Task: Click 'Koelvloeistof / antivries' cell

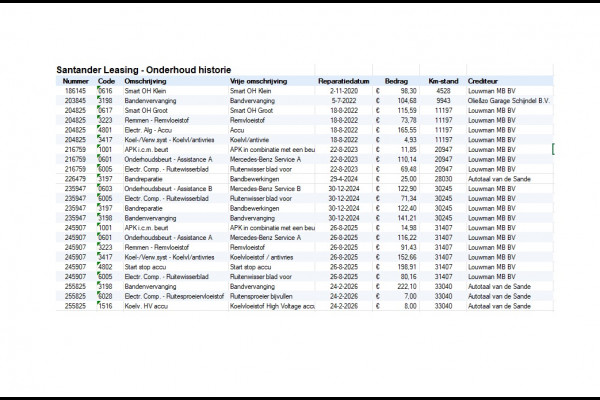Action: click(x=261, y=257)
